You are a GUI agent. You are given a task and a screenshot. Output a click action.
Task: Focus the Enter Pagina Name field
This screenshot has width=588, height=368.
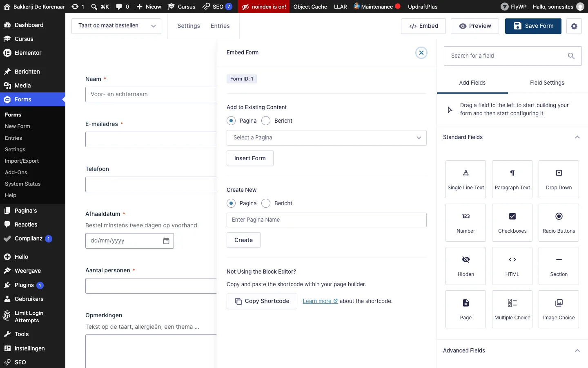click(327, 220)
